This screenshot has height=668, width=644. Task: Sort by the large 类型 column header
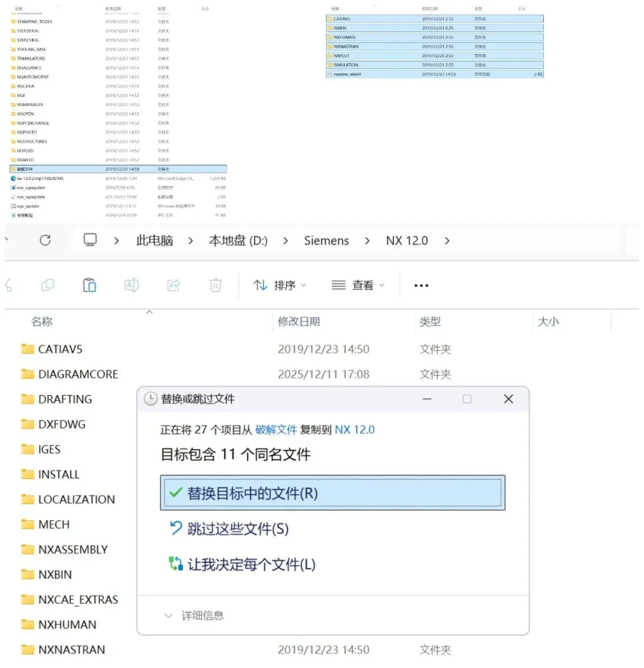pos(430,322)
